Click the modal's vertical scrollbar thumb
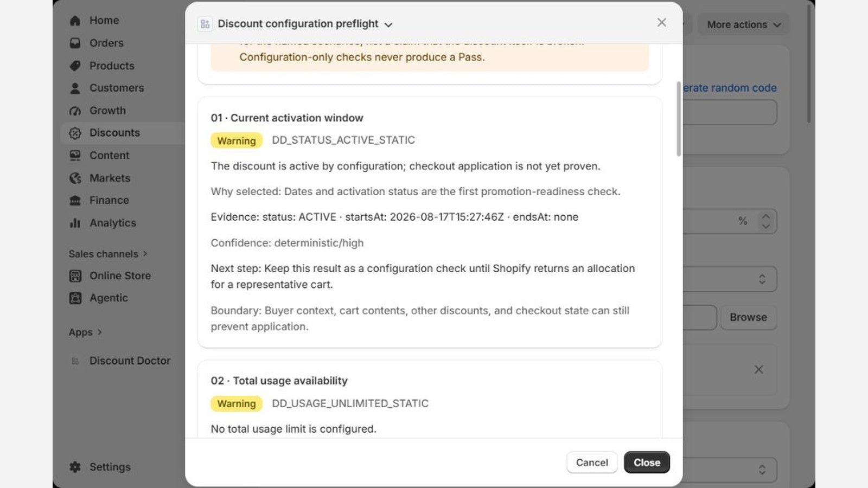 678,119
